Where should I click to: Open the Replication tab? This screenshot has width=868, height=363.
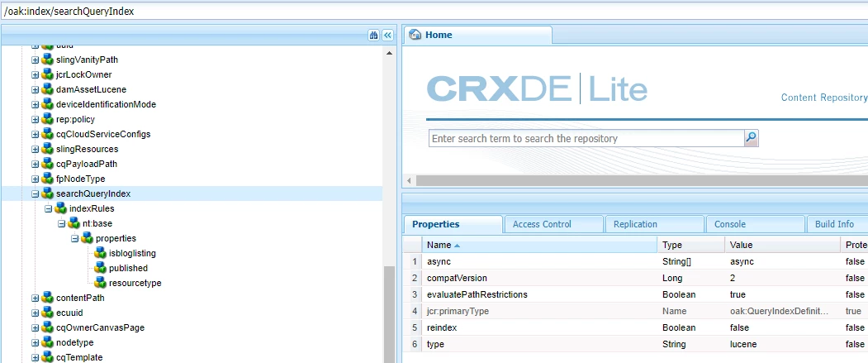[655, 224]
